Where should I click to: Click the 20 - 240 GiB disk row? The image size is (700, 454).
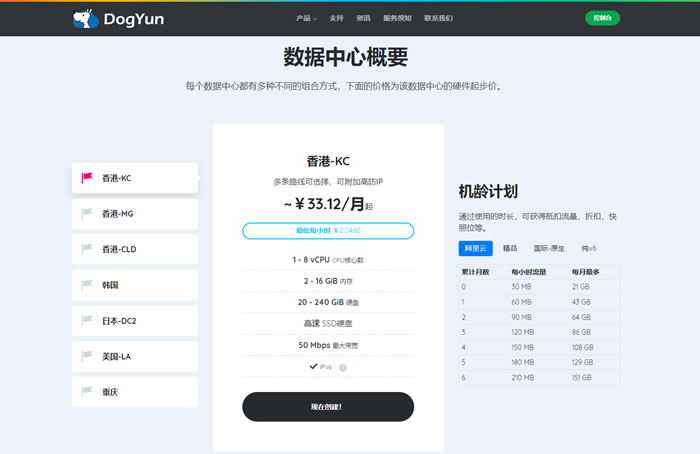coord(328,302)
